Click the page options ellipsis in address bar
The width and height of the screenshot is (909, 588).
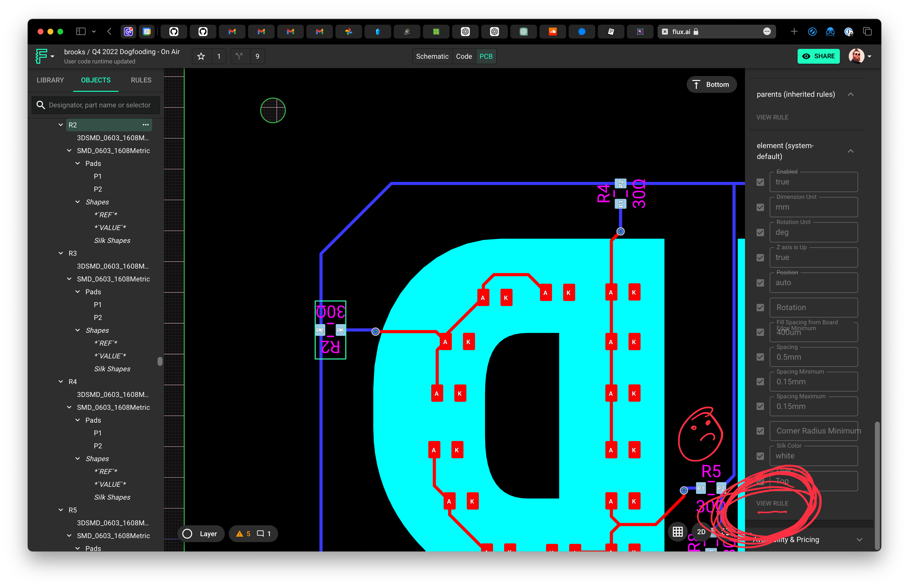(766, 32)
